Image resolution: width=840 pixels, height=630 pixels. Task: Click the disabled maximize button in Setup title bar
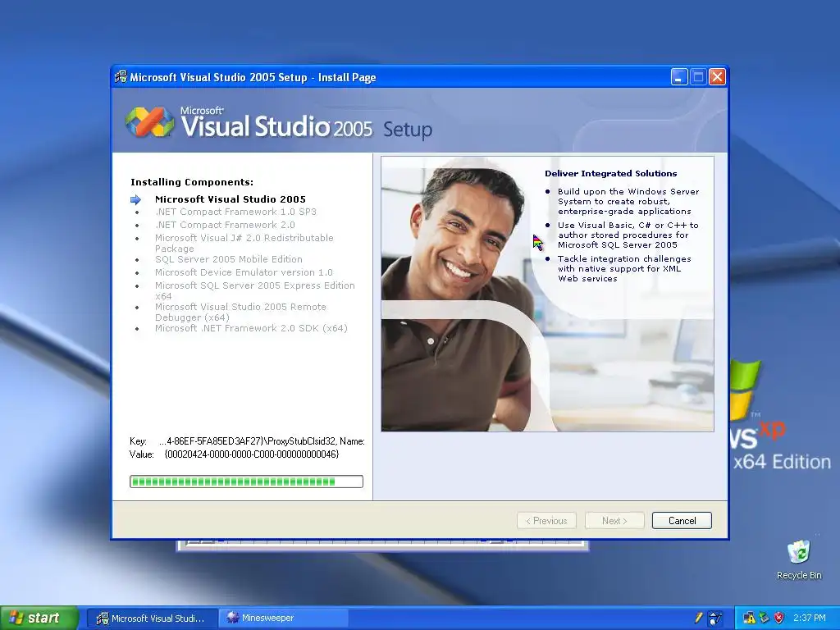698,77
